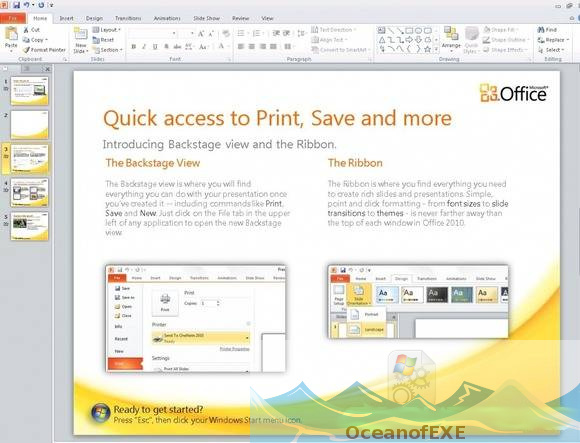Switch to the Design tab
Image resolution: width=580 pixels, height=443 pixels.
tap(94, 18)
